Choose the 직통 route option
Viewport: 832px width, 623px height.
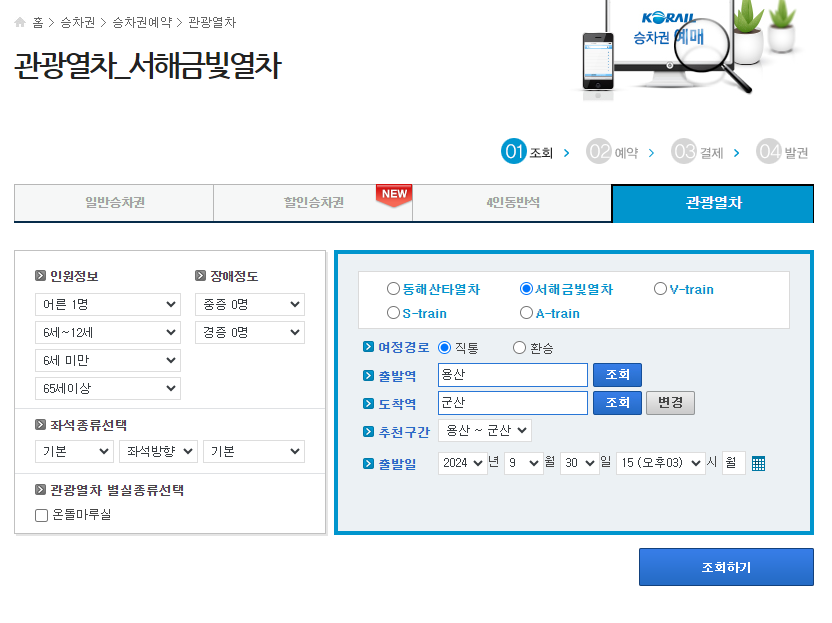coord(445,348)
